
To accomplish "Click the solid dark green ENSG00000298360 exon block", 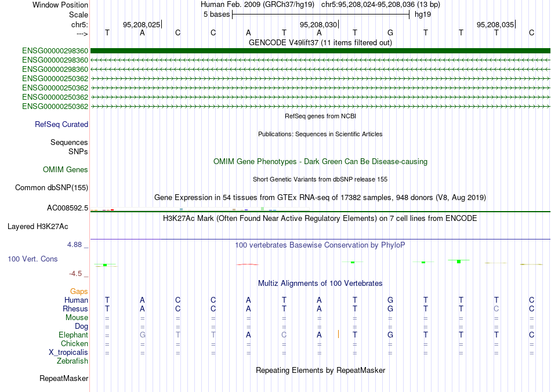I will pyautogui.click(x=320, y=51).
